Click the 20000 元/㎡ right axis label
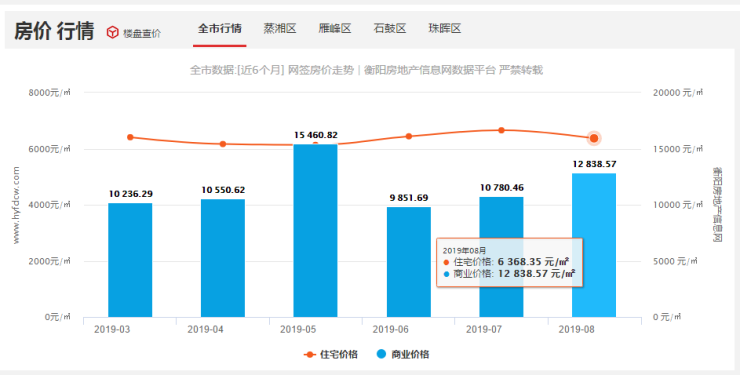740x375 pixels. click(x=678, y=92)
